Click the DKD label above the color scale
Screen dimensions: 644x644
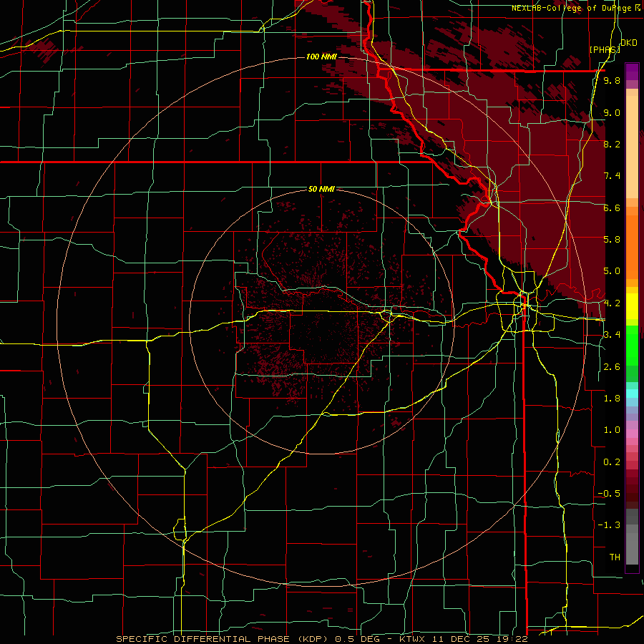point(629,43)
